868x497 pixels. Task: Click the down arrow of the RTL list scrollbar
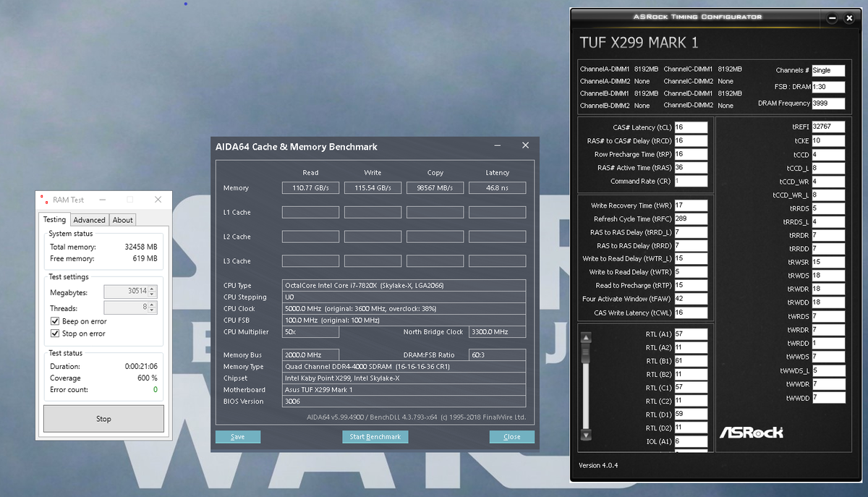pos(586,436)
